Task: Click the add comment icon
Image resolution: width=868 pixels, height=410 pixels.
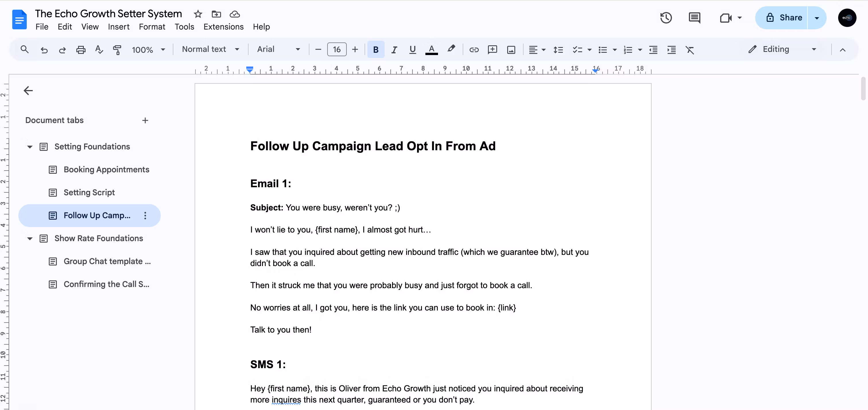Action: pyautogui.click(x=492, y=50)
